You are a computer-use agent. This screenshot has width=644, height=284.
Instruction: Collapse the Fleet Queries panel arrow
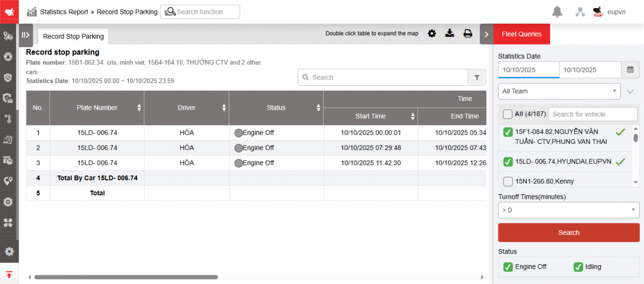click(x=486, y=34)
